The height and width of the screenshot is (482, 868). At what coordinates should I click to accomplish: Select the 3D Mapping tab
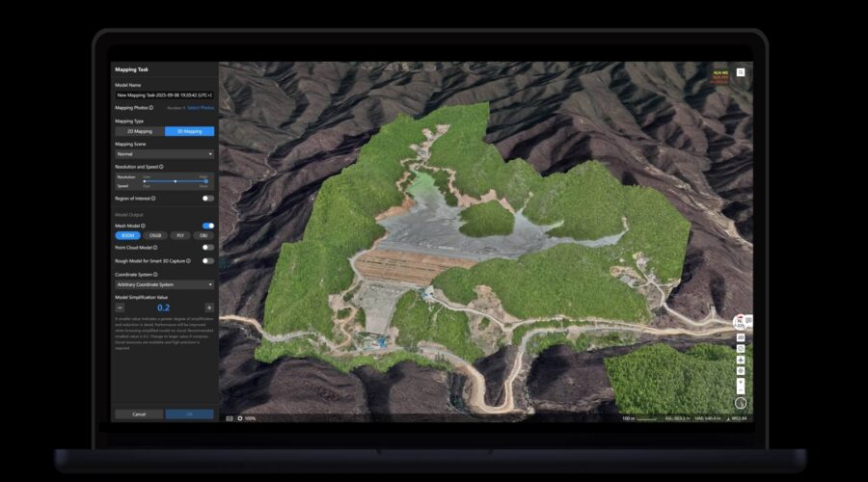[x=189, y=131]
